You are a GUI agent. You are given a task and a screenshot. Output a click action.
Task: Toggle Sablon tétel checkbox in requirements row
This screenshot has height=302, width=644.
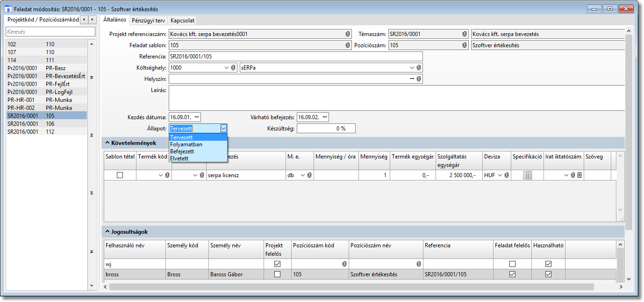120,175
